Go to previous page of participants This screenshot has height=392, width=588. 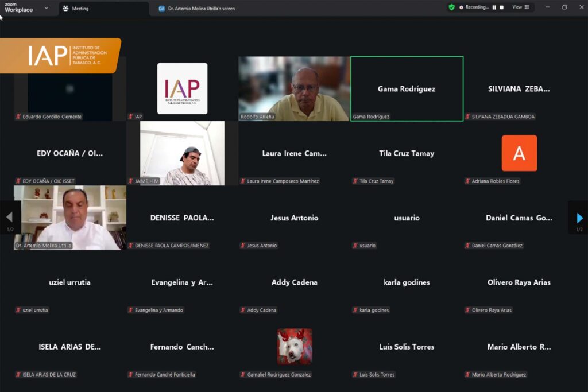coord(9,218)
